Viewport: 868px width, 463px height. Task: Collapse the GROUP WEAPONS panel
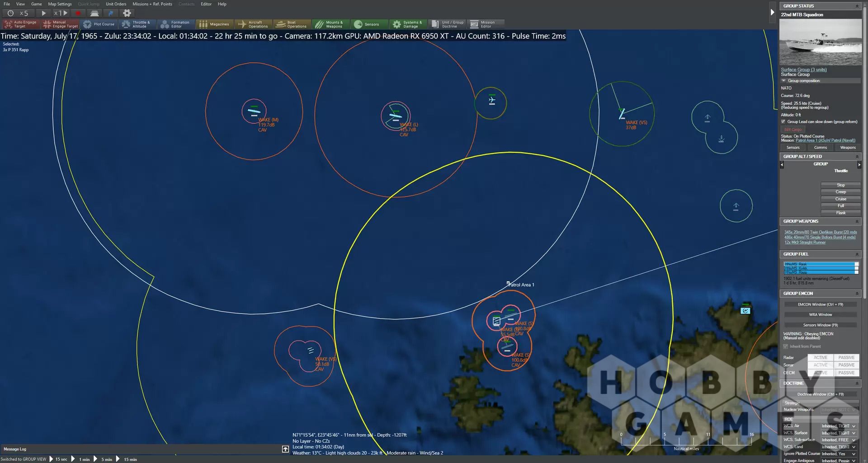[857, 221]
